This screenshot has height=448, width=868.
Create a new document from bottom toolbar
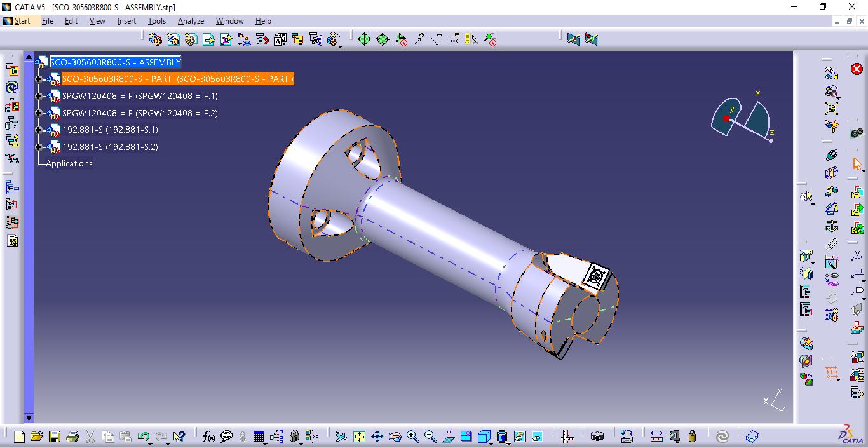tap(19, 437)
